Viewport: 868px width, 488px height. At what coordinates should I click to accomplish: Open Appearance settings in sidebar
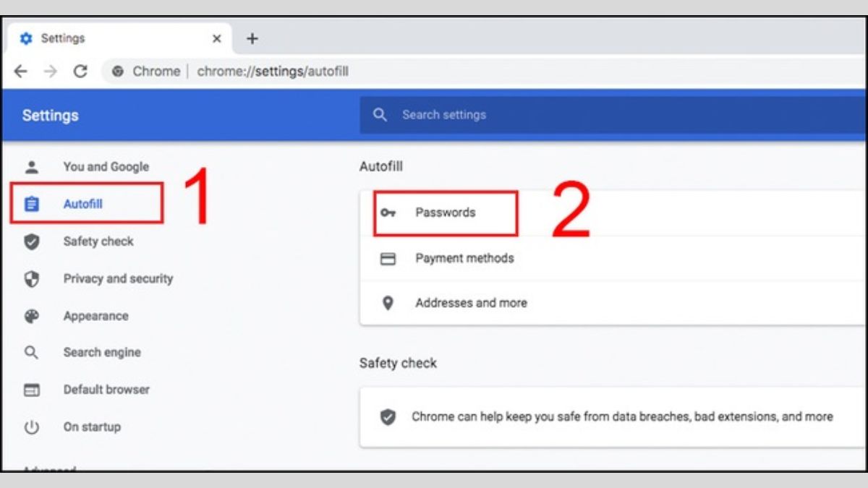pos(95,317)
